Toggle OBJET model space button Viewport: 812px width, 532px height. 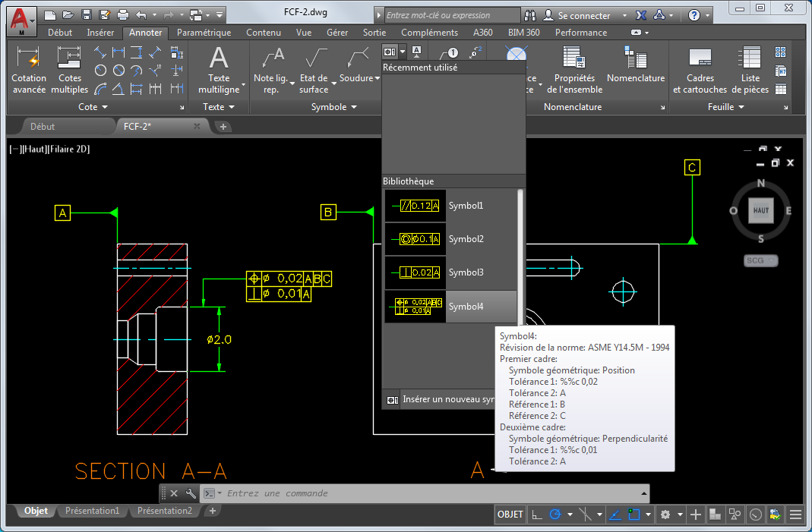(x=510, y=515)
